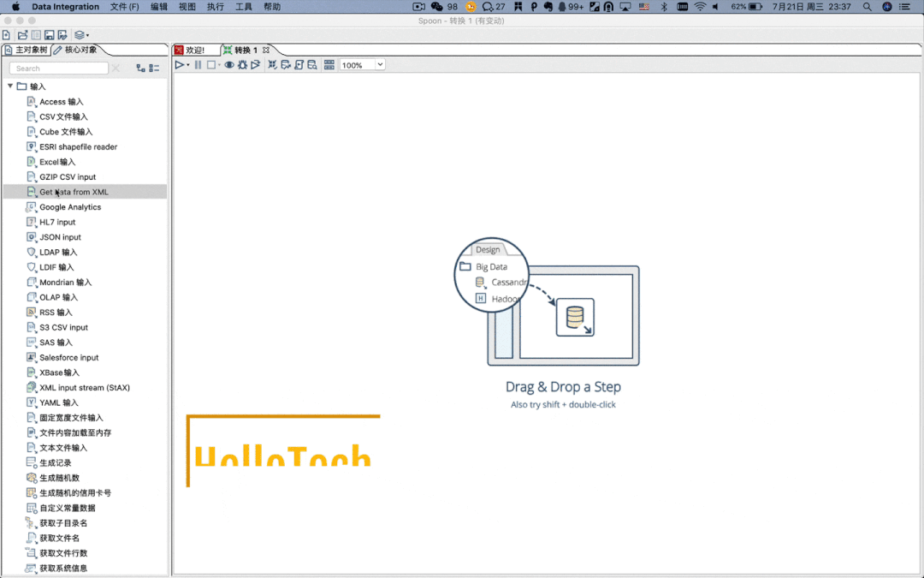Select the CSV文件输入 step
This screenshot has width=924, height=578.
click(63, 116)
